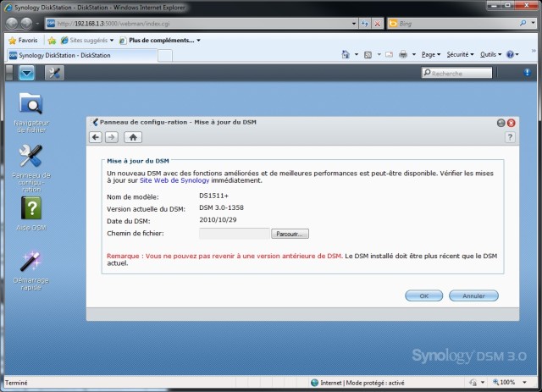Open the DSM main menu dropdown button
Image resolution: width=542 pixels, height=392 pixels.
click(x=26, y=73)
